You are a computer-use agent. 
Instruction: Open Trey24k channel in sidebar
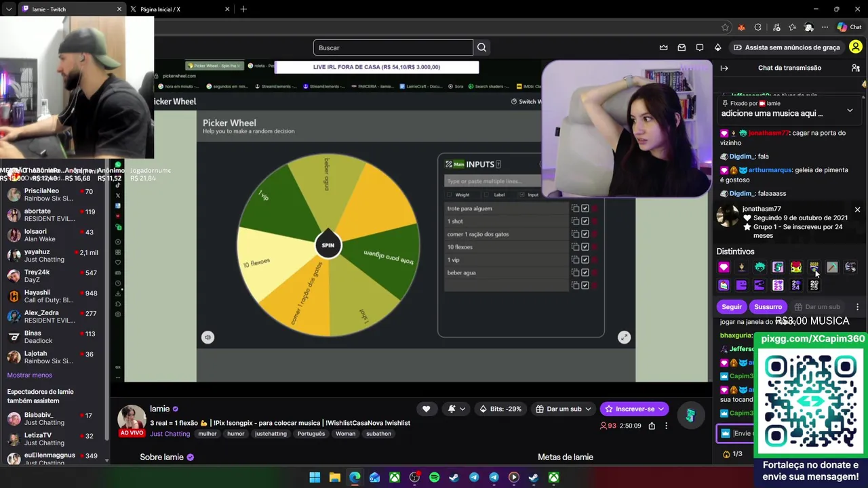(x=53, y=276)
